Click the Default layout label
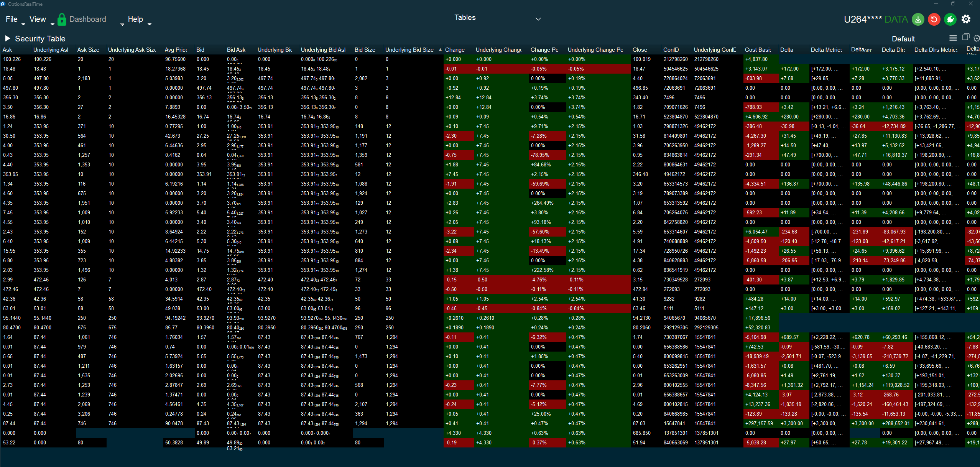 coord(903,39)
